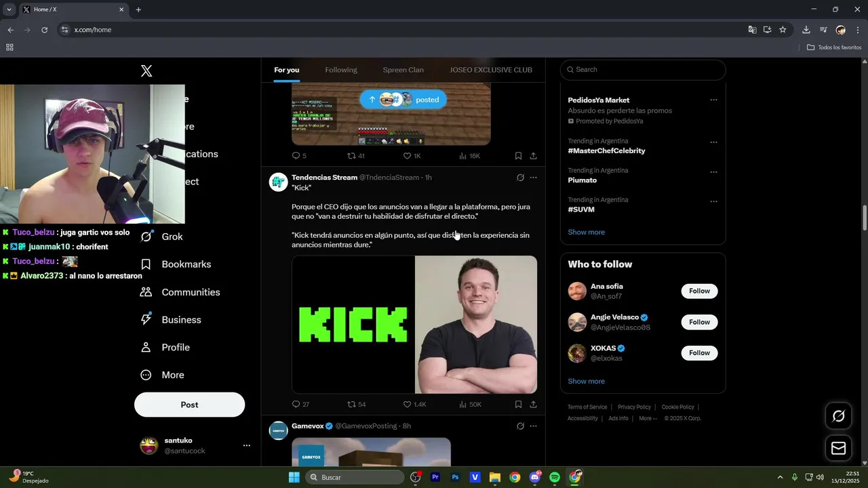Repost the Tendencias Stream Kick post

[x=357, y=404]
